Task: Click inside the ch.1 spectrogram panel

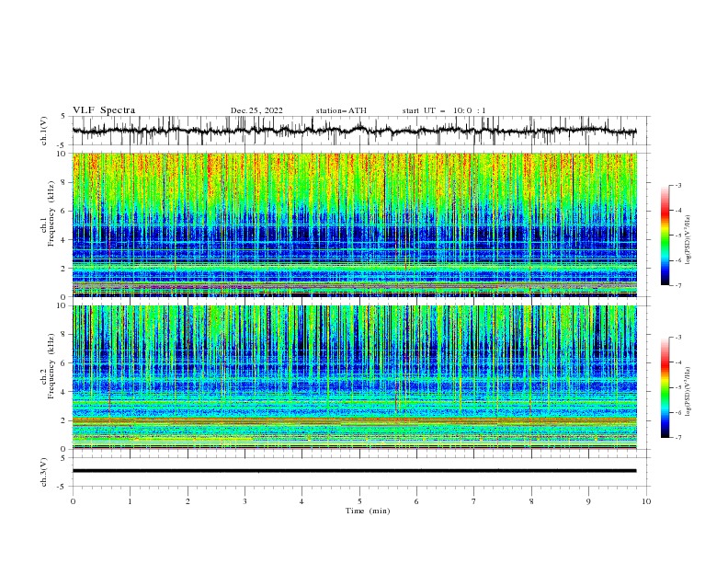Action: [354, 224]
